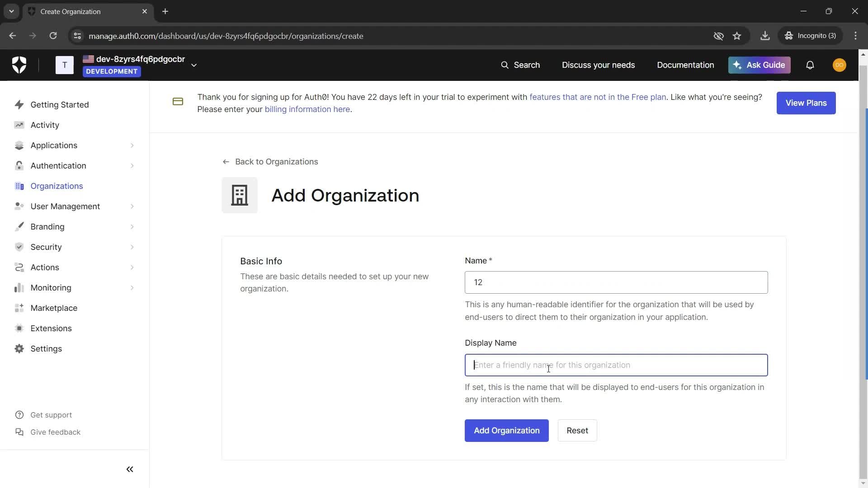Go Back to Organizations
The width and height of the screenshot is (868, 488).
270,162
